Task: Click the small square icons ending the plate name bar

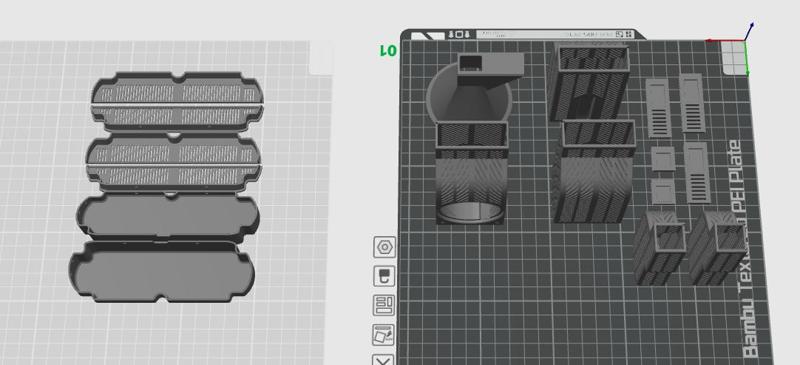Action: [624, 34]
